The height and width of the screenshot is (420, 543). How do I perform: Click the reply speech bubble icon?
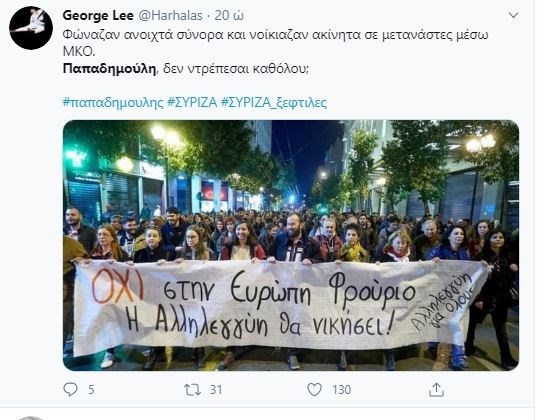70,390
